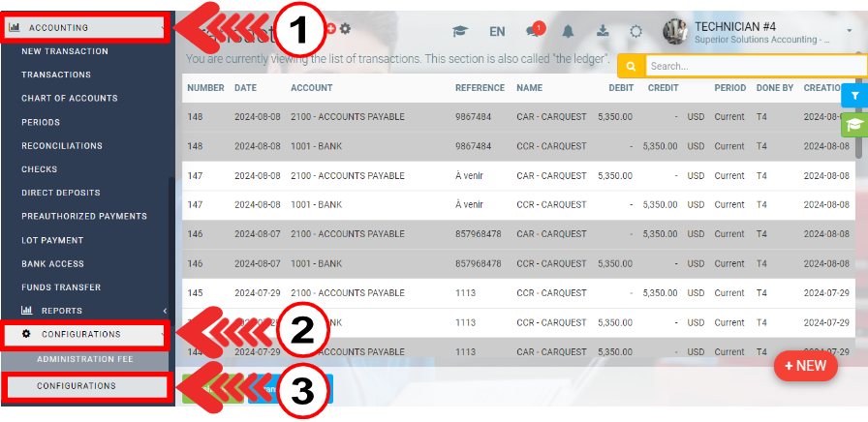
Task: Switch language using the EN selector
Action: click(x=497, y=31)
